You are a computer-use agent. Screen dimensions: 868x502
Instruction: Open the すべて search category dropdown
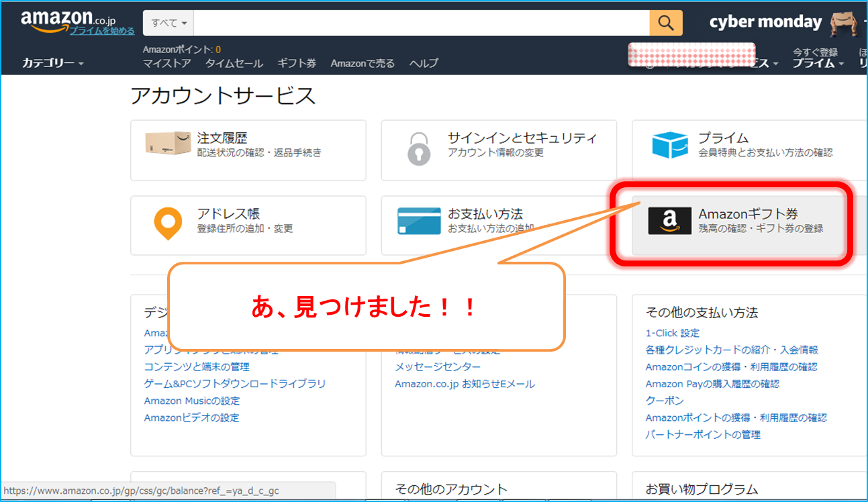(168, 23)
